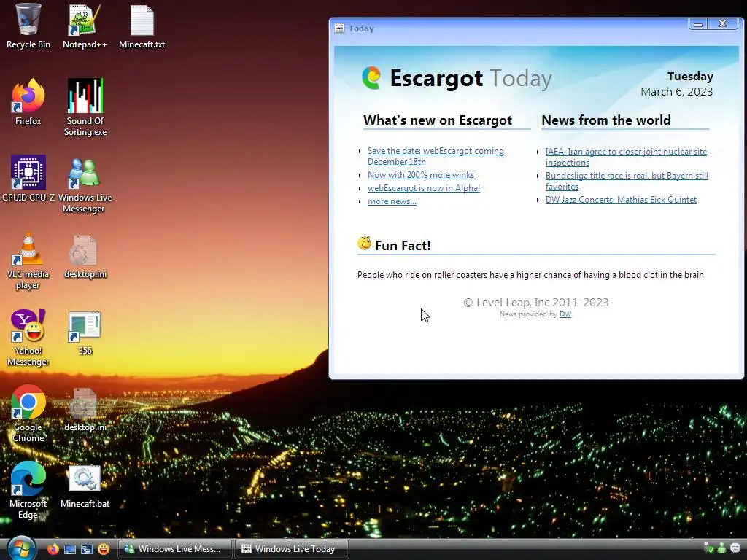Click the March 6, 2023 date text
747x560 pixels.
coord(676,91)
